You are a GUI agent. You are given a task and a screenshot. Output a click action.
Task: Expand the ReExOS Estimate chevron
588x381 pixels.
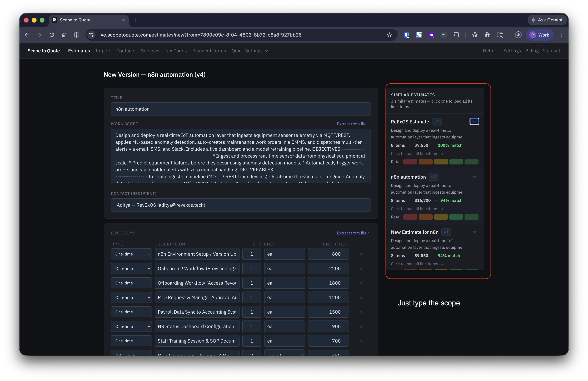pos(474,121)
